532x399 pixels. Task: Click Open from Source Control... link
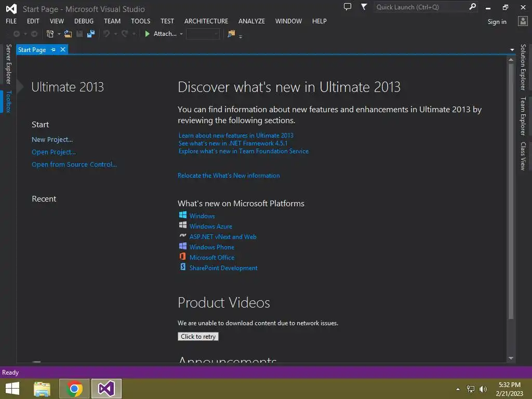(x=74, y=165)
